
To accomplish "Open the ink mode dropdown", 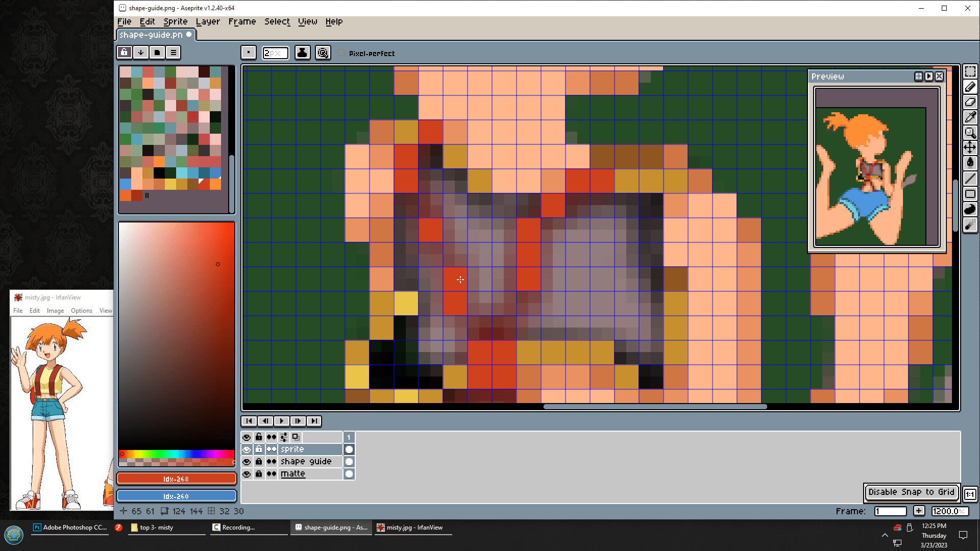I will point(302,53).
